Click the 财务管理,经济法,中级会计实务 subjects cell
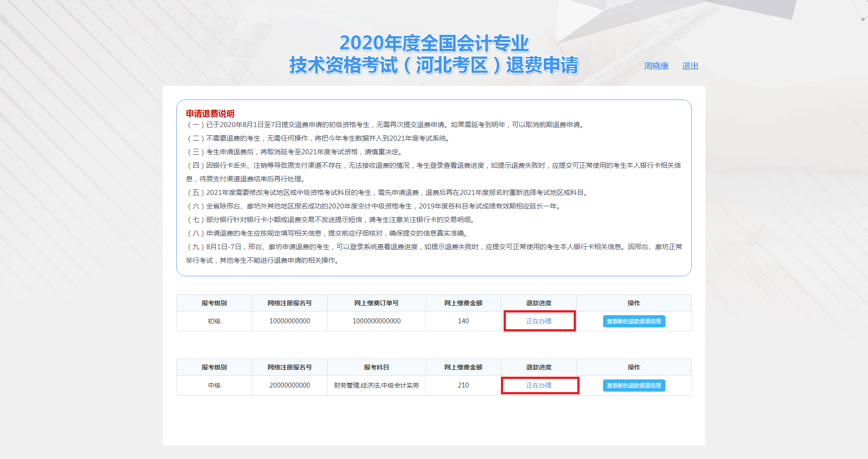 [376, 385]
